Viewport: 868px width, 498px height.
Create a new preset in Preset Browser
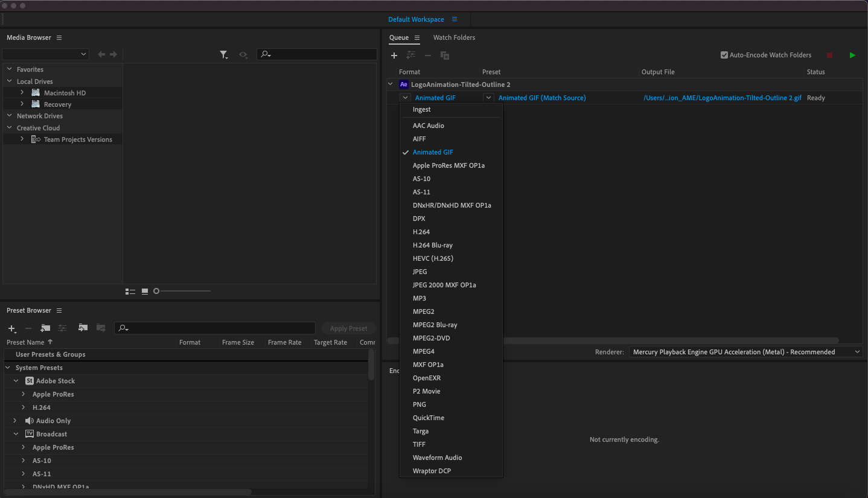(x=11, y=328)
